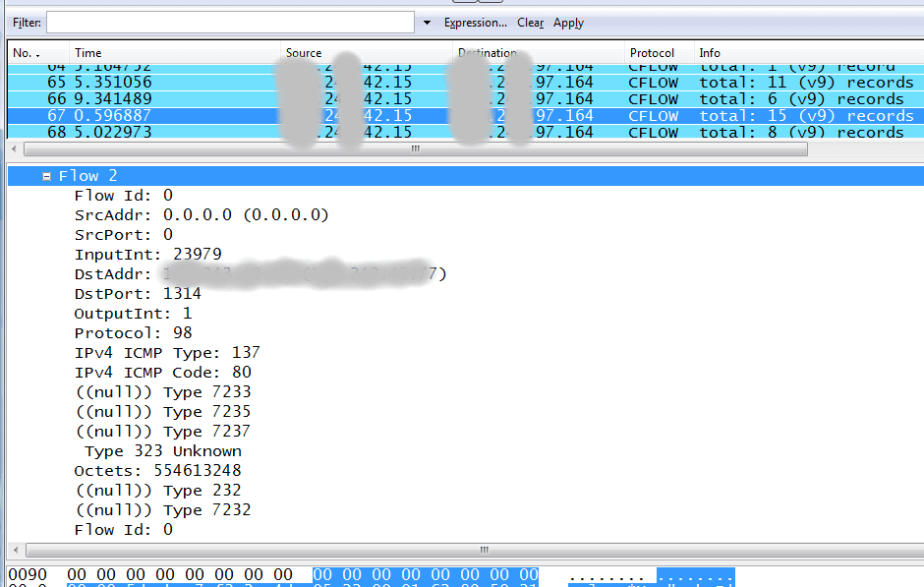The width and height of the screenshot is (924, 587).
Task: Sort packets by the Time column
Action: coord(174,52)
